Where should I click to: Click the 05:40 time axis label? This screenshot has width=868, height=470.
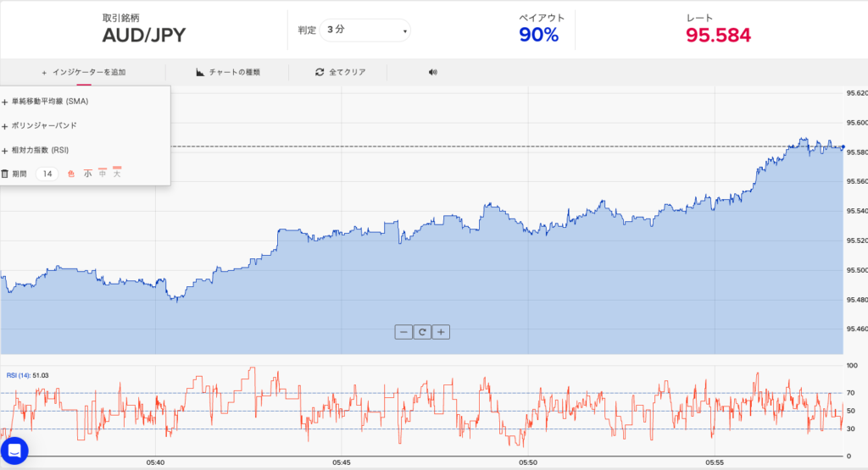[x=156, y=462]
